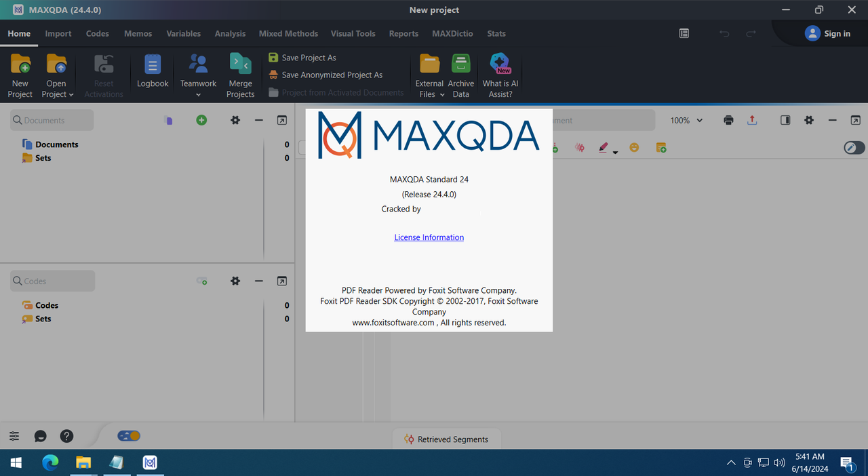Click the export icon in document browser
This screenshot has width=868, height=476.
(x=751, y=120)
